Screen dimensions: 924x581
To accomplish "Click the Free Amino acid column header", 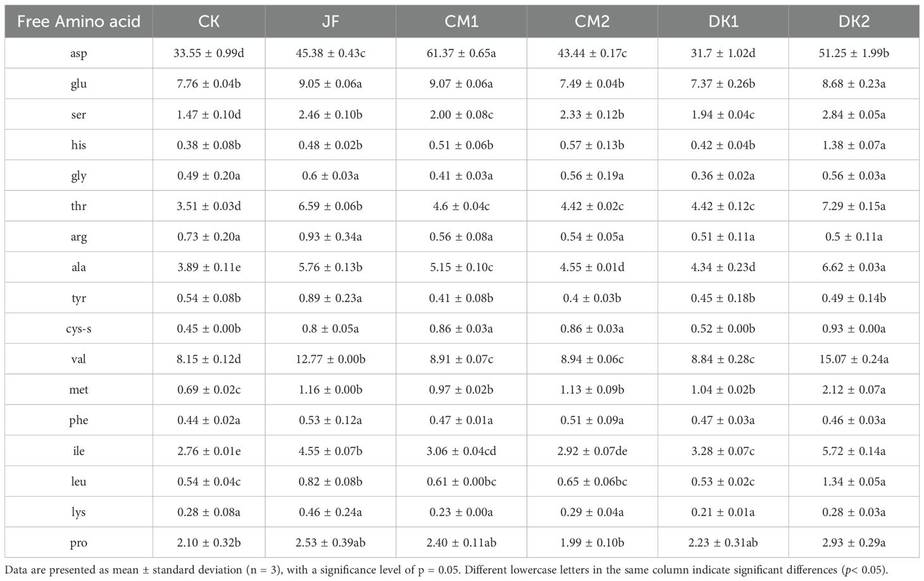I will [x=78, y=22].
